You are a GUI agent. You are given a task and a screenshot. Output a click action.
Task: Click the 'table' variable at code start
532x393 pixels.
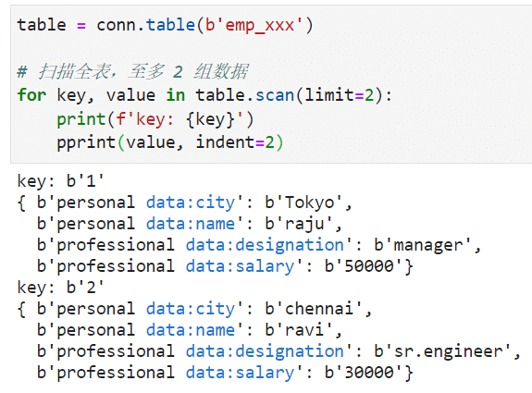(x=42, y=26)
